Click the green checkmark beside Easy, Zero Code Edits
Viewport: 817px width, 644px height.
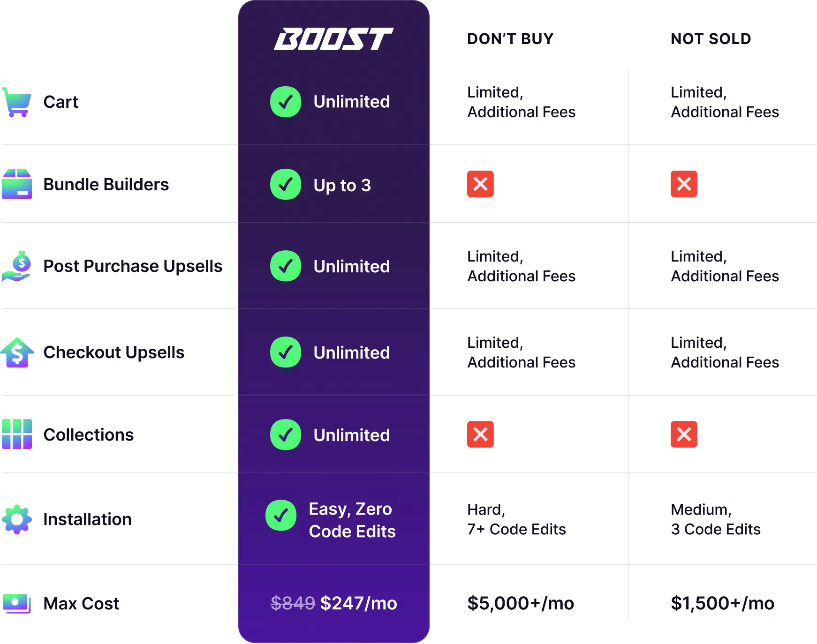(281, 516)
